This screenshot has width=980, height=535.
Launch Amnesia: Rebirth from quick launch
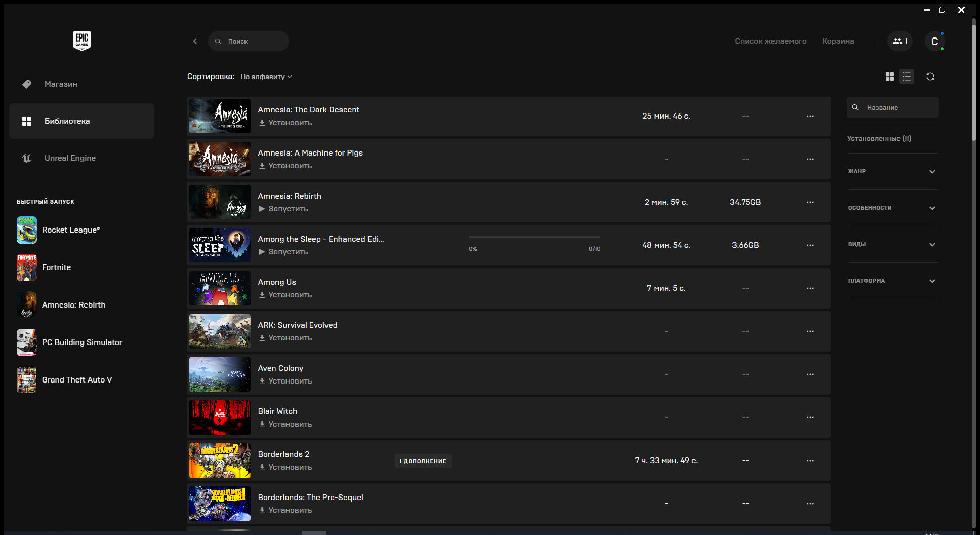pos(73,305)
